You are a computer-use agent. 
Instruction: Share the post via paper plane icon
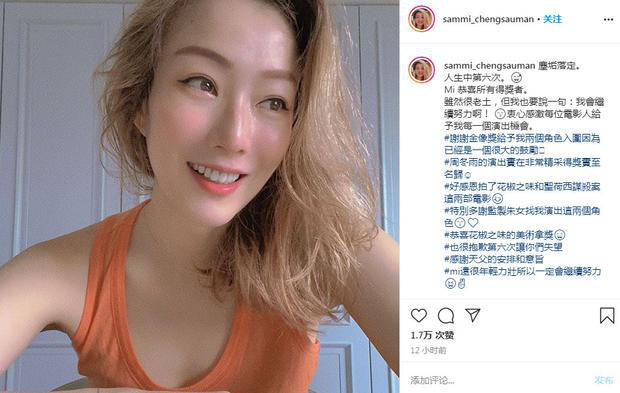(473, 315)
